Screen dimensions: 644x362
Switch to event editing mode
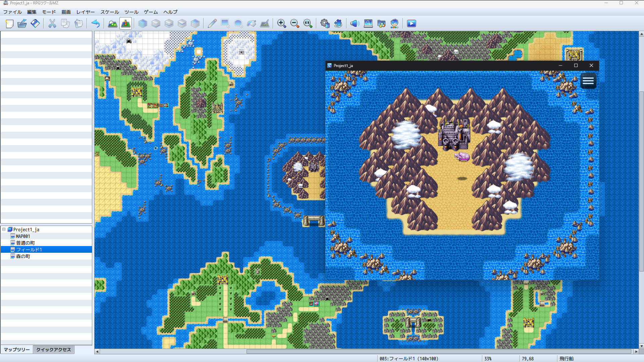[x=125, y=23]
